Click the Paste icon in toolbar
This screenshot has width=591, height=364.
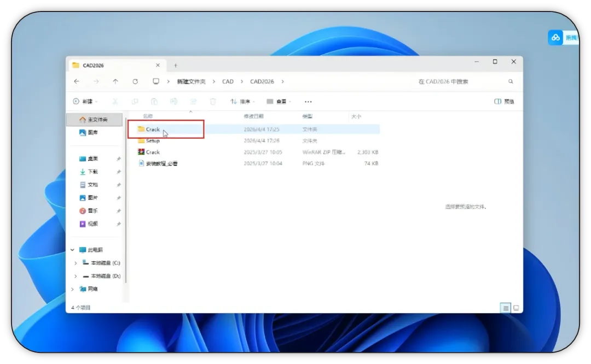coord(154,102)
